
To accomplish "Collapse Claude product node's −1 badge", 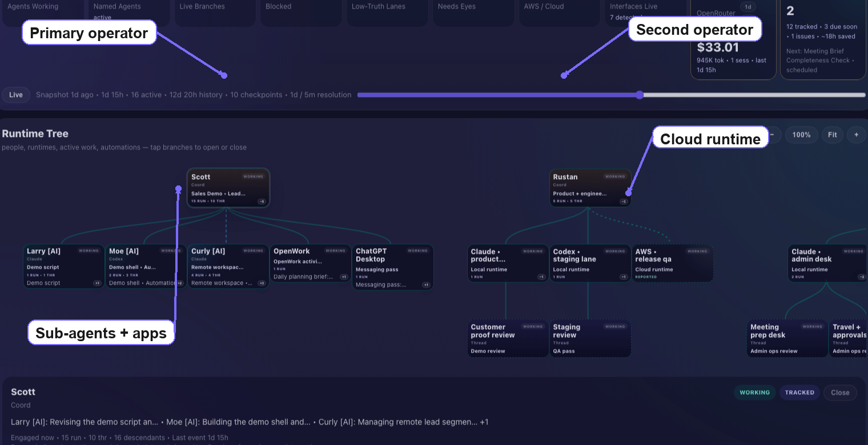I will tap(541, 277).
